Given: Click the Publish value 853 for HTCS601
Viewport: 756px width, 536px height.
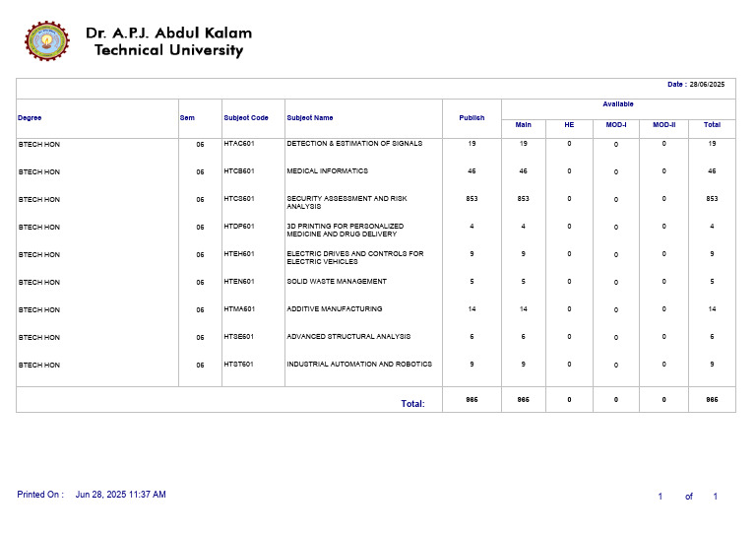Looking at the screenshot, I should pyautogui.click(x=472, y=198).
